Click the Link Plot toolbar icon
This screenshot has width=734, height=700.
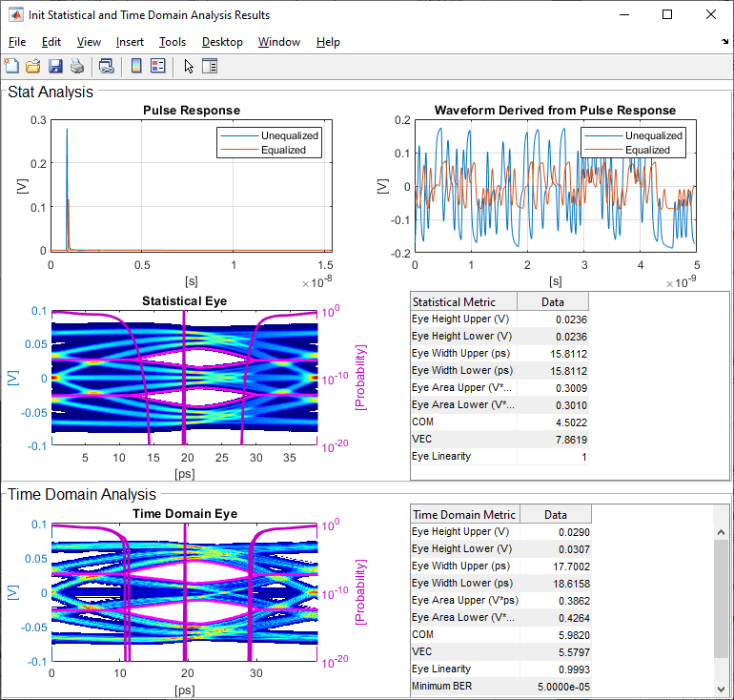pyautogui.click(x=107, y=66)
